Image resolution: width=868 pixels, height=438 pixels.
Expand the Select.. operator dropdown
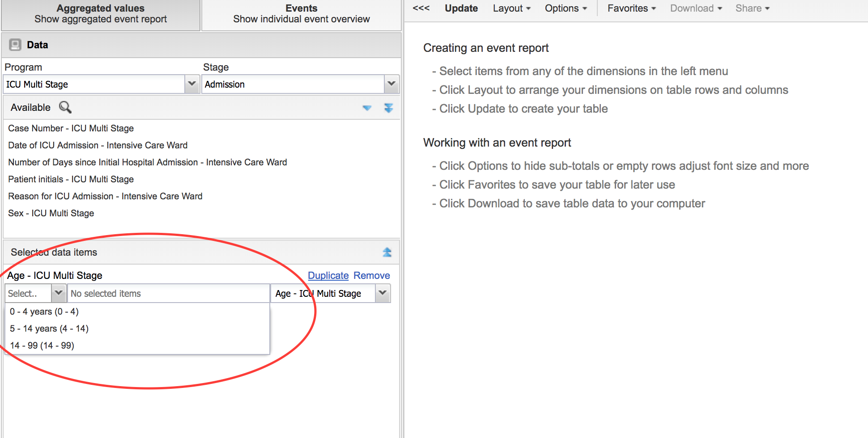(58, 293)
